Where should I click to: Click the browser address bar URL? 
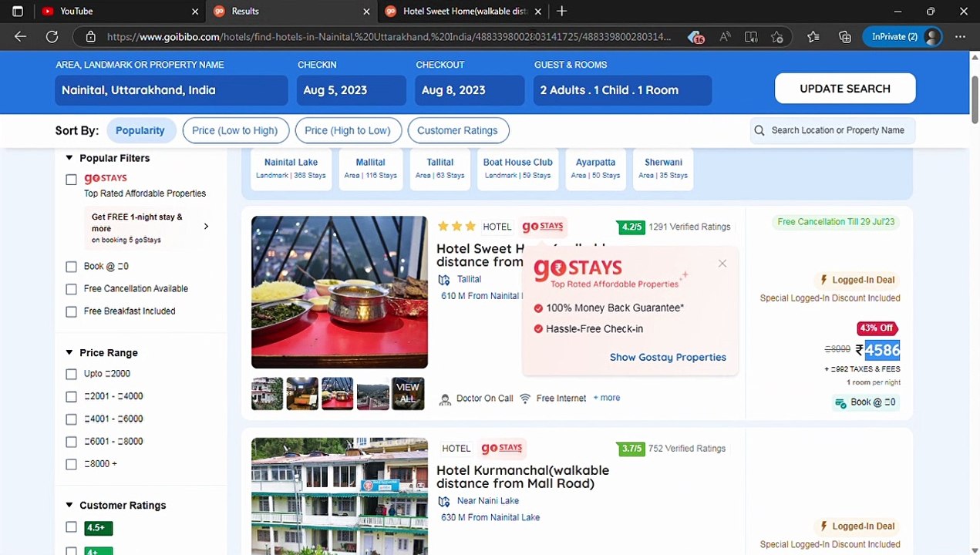[389, 36]
